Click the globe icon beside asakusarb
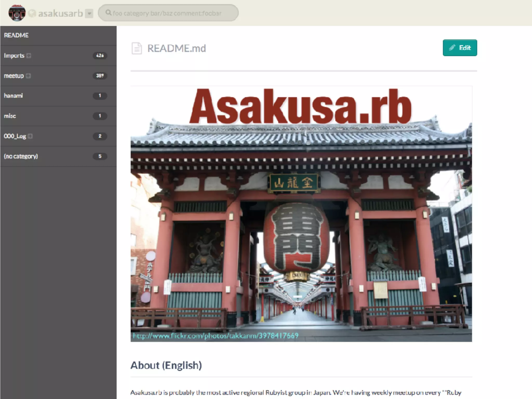This screenshot has height=399, width=532. (32, 13)
